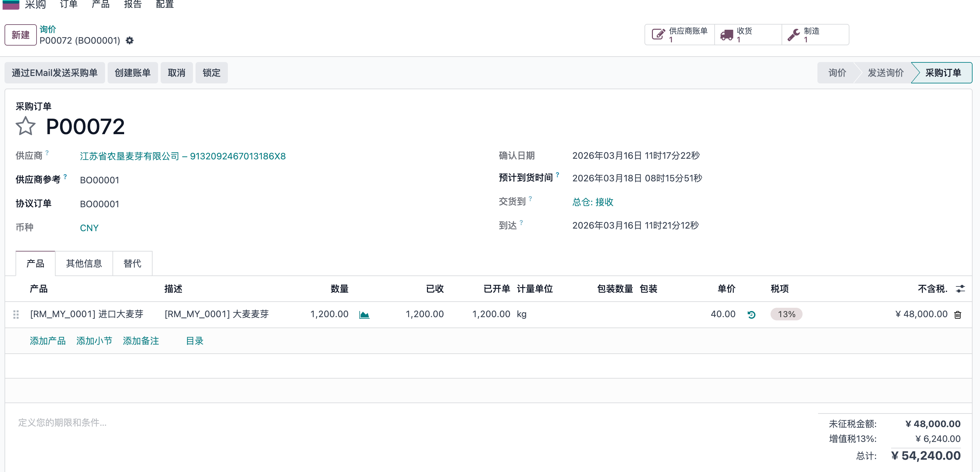Open the 产品 top menu
Image resolution: width=980 pixels, height=472 pixels.
click(101, 4)
